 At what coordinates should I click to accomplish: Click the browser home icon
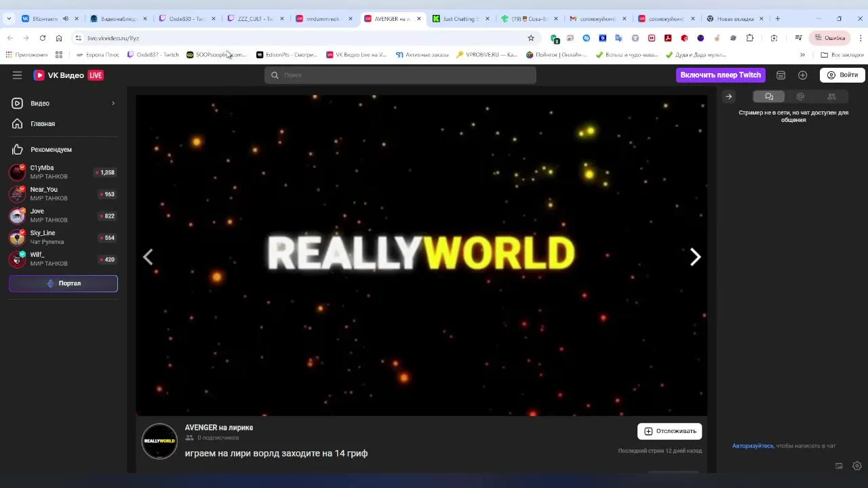(x=59, y=38)
